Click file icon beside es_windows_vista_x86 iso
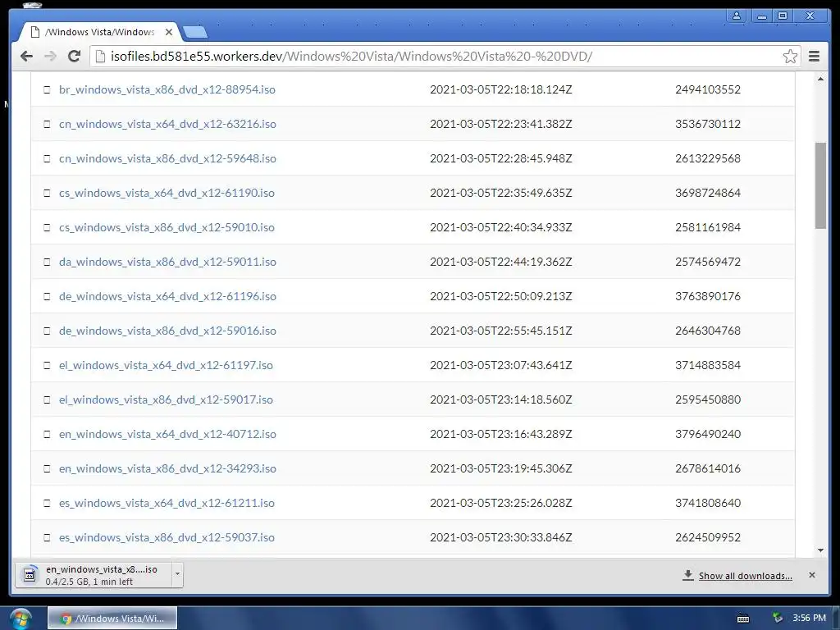 [x=47, y=538]
